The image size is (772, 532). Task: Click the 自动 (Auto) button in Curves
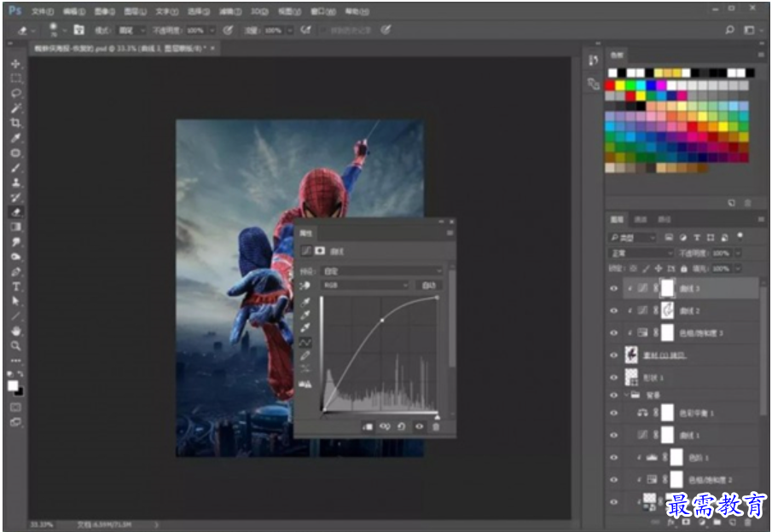tap(429, 286)
